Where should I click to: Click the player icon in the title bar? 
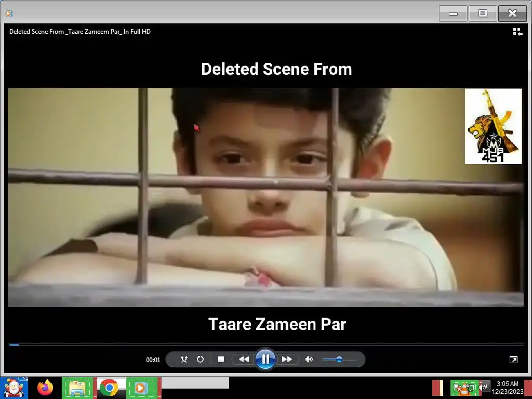9,14
